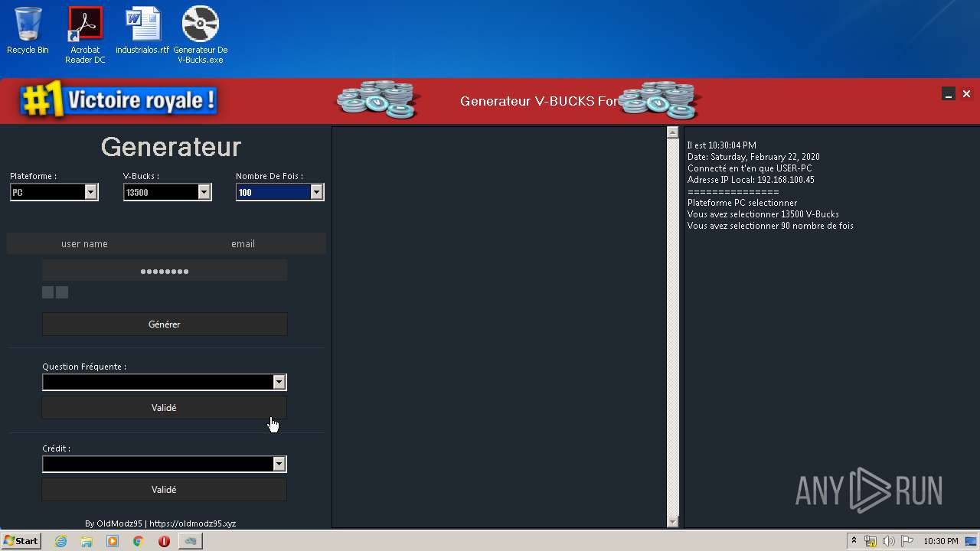Click the Générer button
The width and height of the screenshot is (980, 551).
point(165,324)
